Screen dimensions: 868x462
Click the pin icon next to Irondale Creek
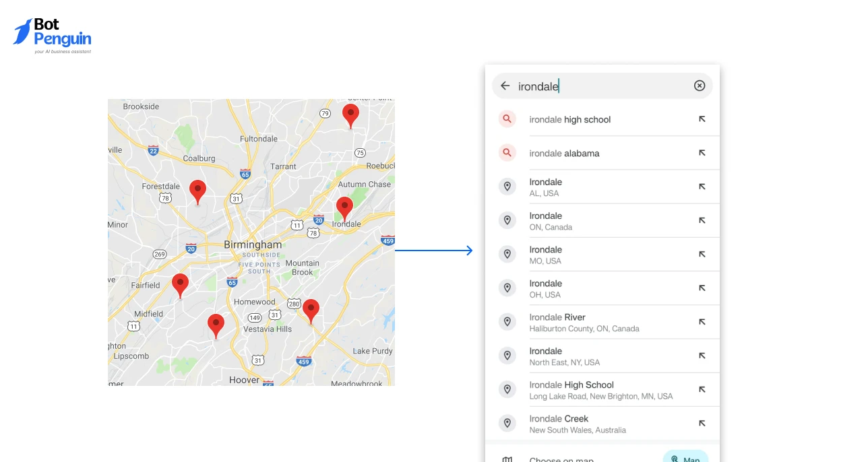[x=507, y=423]
